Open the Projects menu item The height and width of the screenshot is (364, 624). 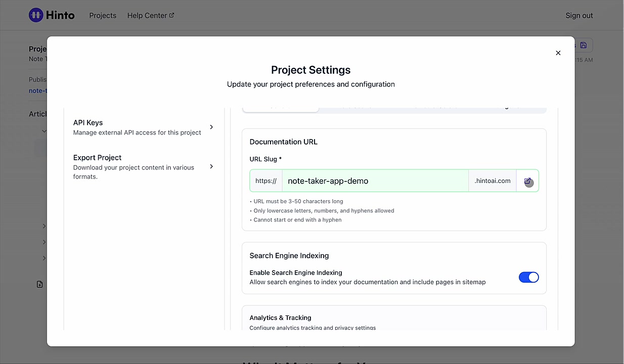click(103, 15)
